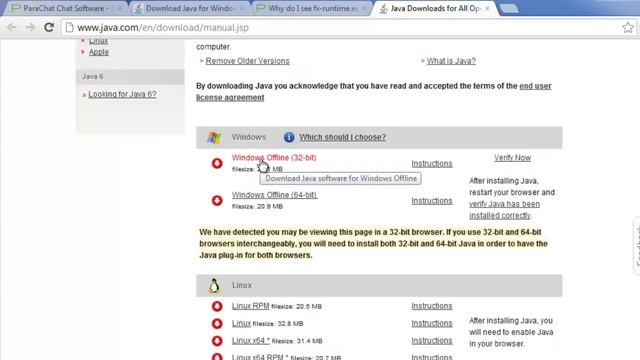Open the Feedback side tab
Viewport: 640px width, 360px height.
click(637, 246)
